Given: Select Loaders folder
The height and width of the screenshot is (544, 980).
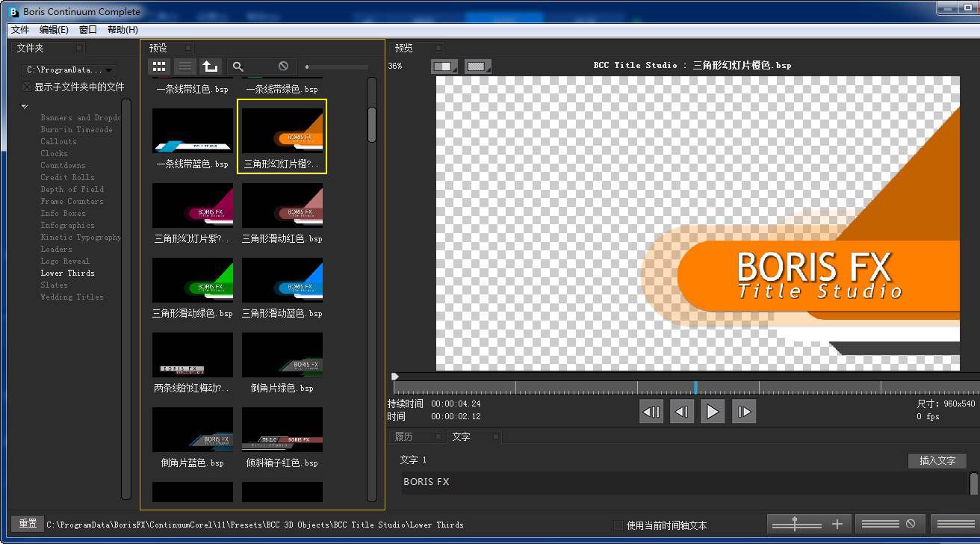Looking at the screenshot, I should point(56,249).
